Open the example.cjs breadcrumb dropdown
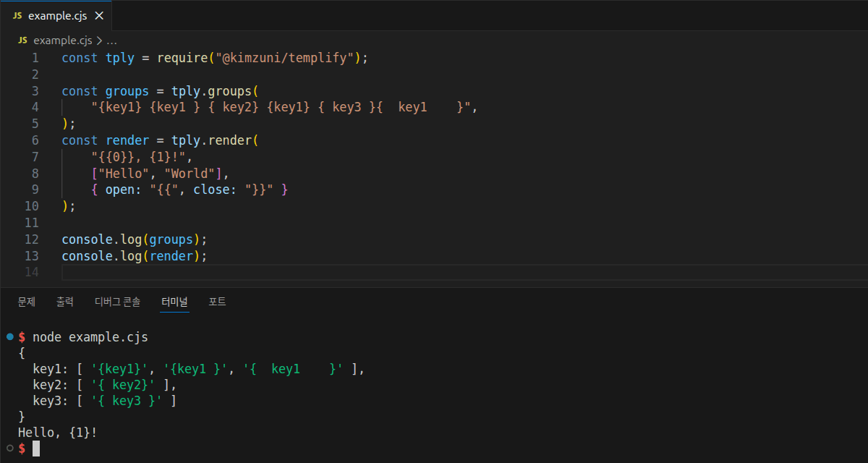 [x=63, y=41]
